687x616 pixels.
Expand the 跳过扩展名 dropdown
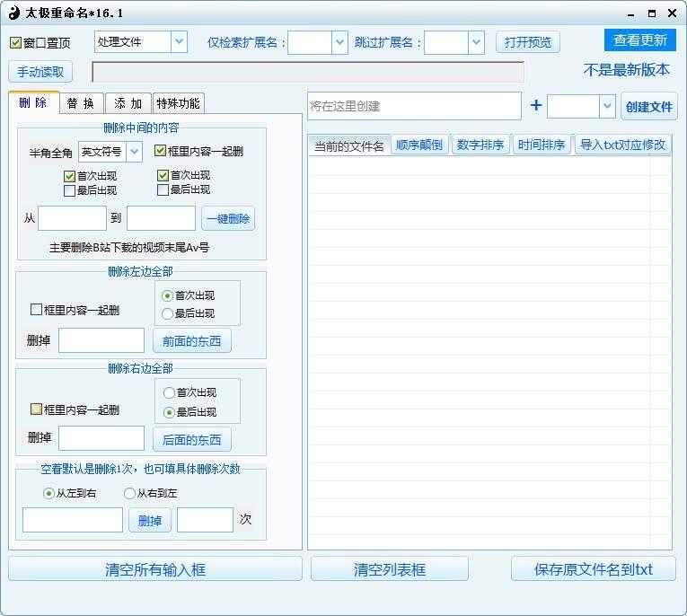click(476, 42)
